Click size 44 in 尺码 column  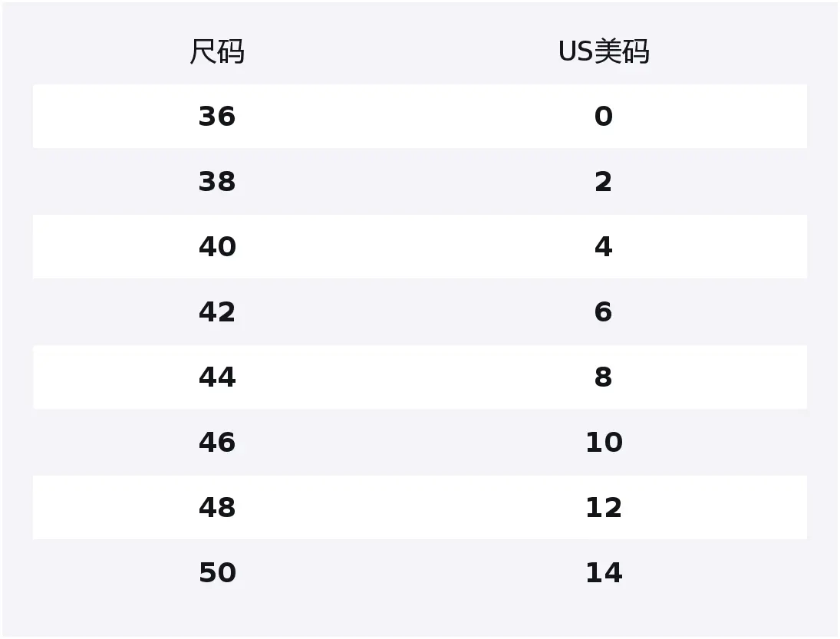[x=217, y=377]
